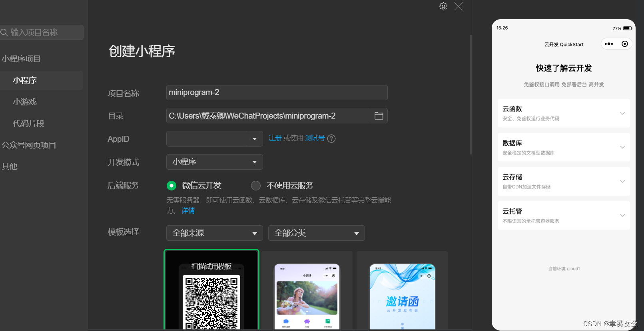Check the simulator battery icon
The image size is (644, 331).
[627, 28]
